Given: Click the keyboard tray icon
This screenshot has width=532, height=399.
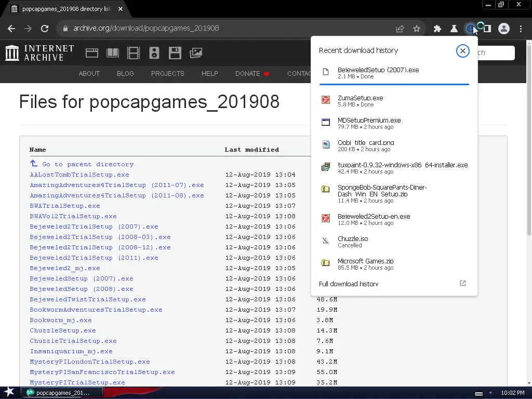Looking at the screenshot, I should click(x=478, y=393).
